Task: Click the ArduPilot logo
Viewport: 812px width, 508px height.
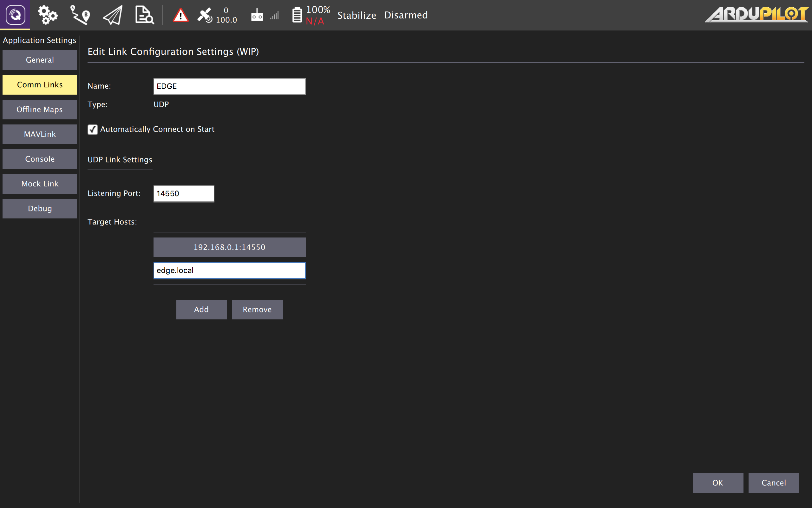Action: [756, 15]
